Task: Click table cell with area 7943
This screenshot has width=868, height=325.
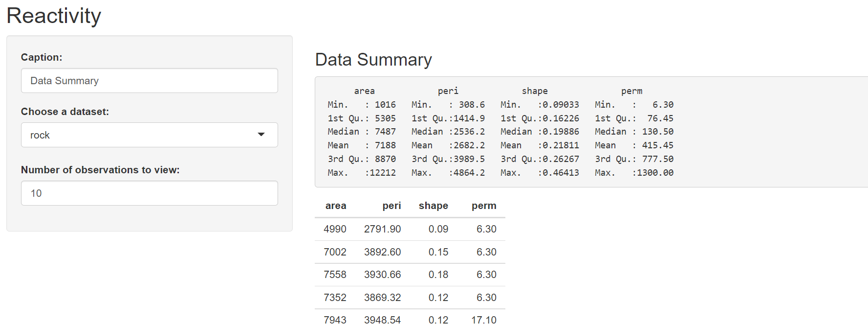Action: tap(335, 320)
